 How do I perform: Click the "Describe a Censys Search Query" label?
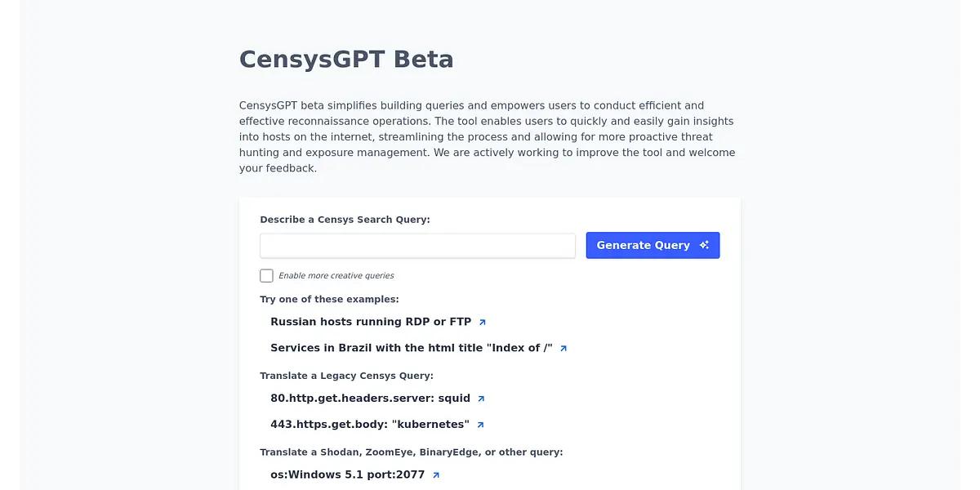pyautogui.click(x=345, y=220)
